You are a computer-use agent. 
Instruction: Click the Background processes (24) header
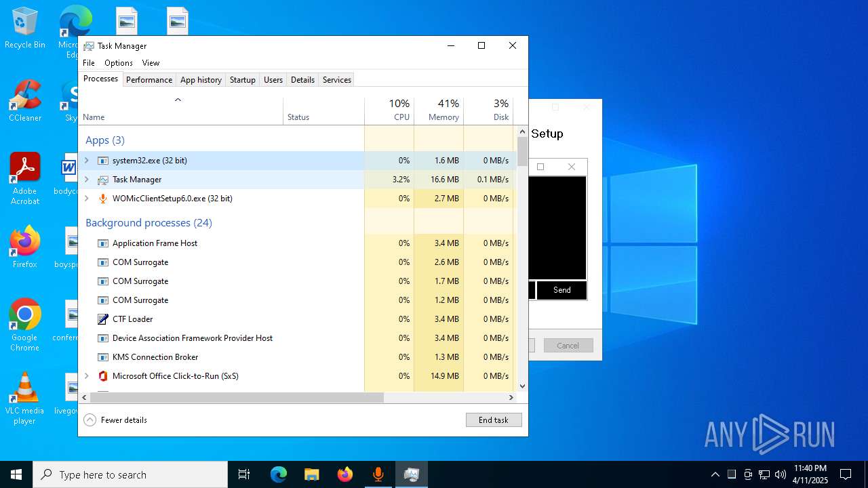click(149, 223)
